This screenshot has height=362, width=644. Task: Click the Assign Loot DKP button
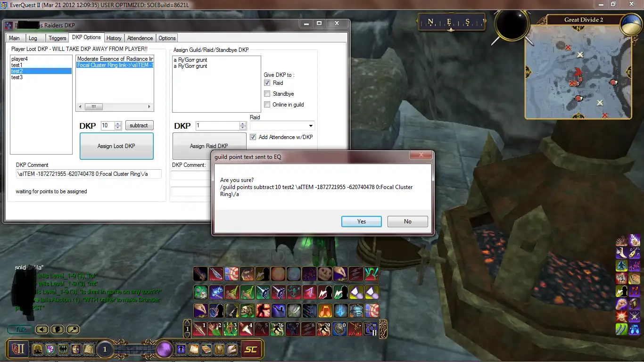(x=116, y=146)
